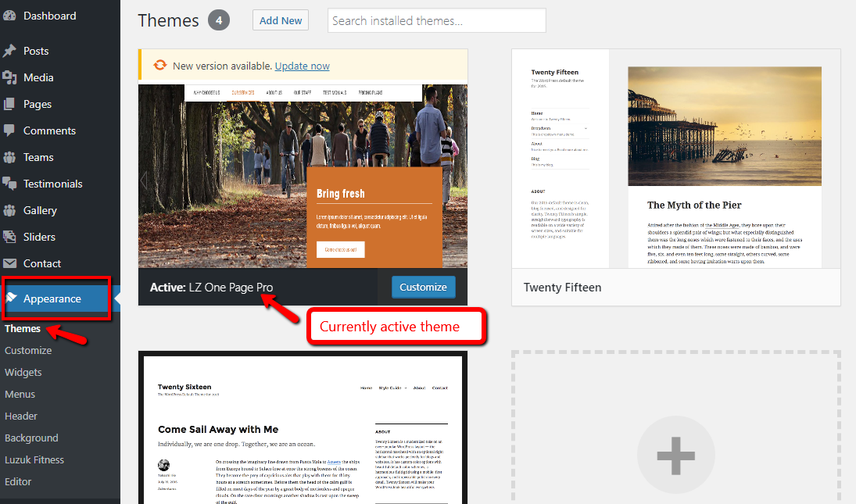Click the Twenty Fifteen theme name

(x=562, y=288)
